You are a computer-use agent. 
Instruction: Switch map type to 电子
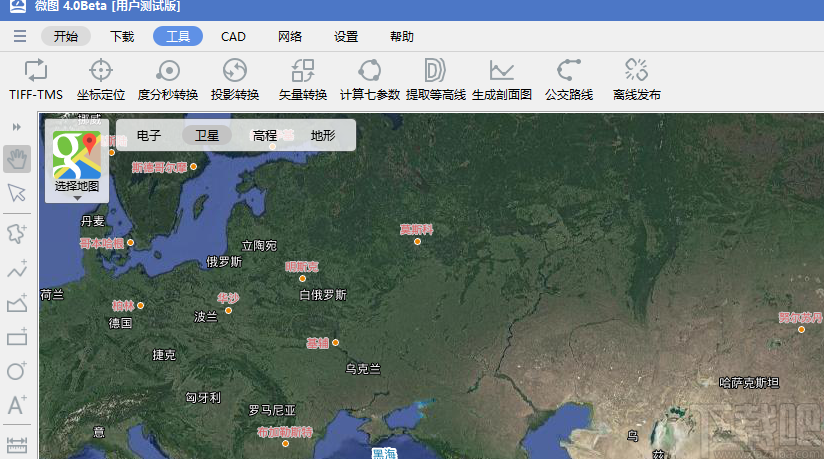tap(149, 136)
